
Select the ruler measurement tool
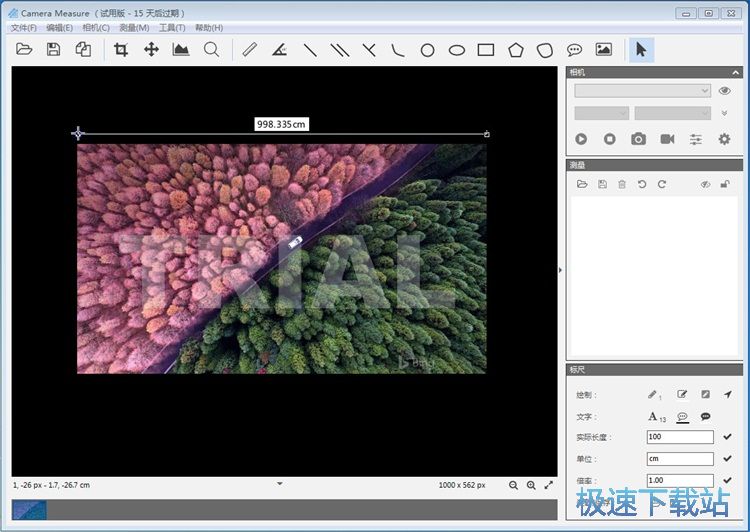(x=250, y=49)
